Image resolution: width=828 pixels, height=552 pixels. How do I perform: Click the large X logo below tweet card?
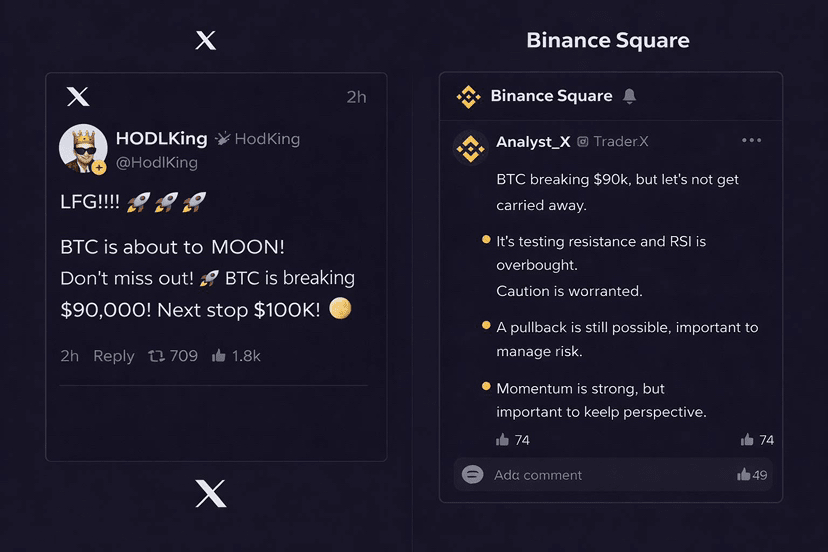point(210,493)
